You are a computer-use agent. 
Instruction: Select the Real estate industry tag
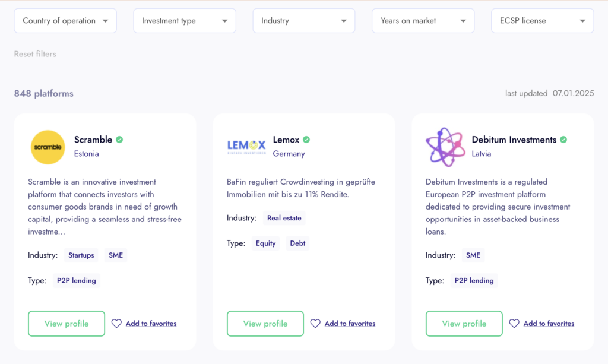(284, 218)
